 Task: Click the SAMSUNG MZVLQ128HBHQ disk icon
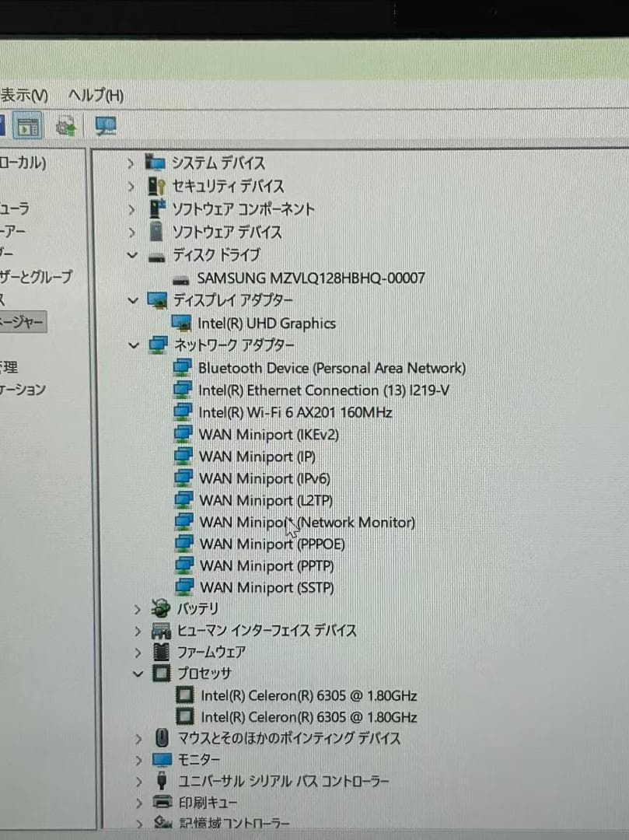pyautogui.click(x=181, y=280)
